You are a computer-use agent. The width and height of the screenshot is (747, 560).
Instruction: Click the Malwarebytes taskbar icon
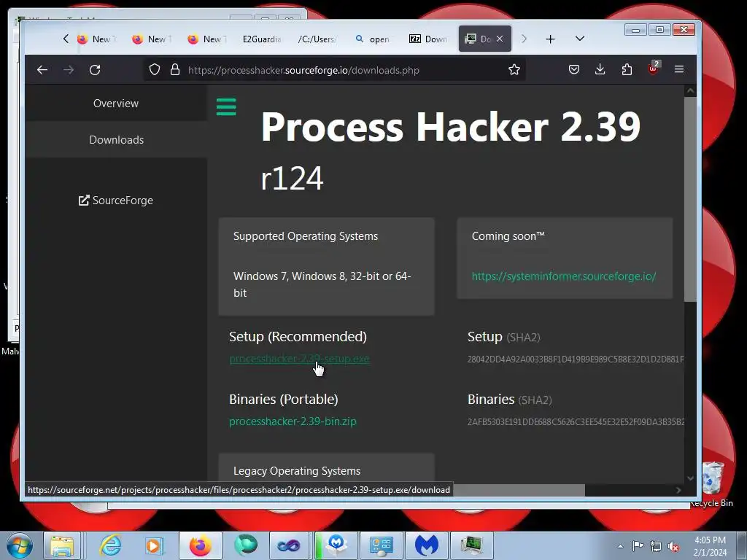pyautogui.click(x=426, y=545)
